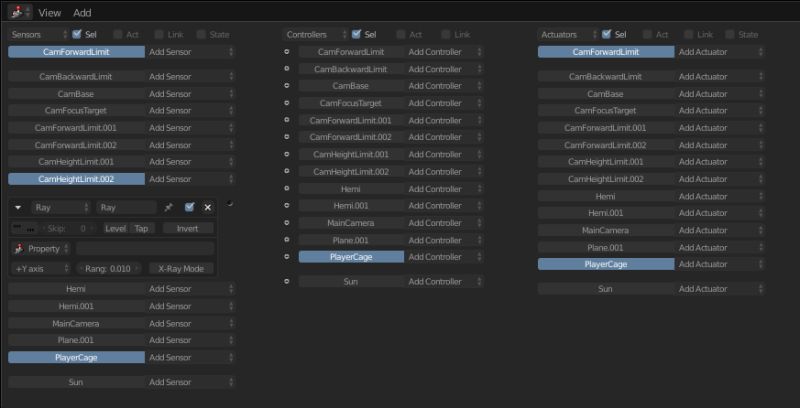Select Hemi.001 in the Sensors column
800x408 pixels.
coord(77,306)
